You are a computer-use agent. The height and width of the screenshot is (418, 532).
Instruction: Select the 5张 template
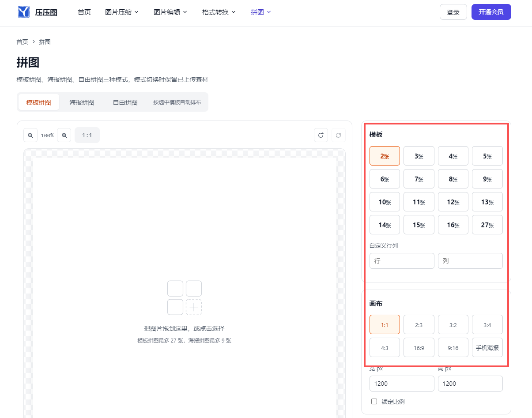(x=487, y=156)
